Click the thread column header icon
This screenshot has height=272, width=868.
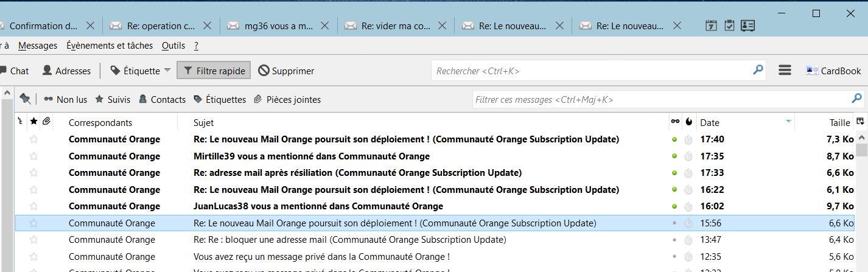pos(21,122)
